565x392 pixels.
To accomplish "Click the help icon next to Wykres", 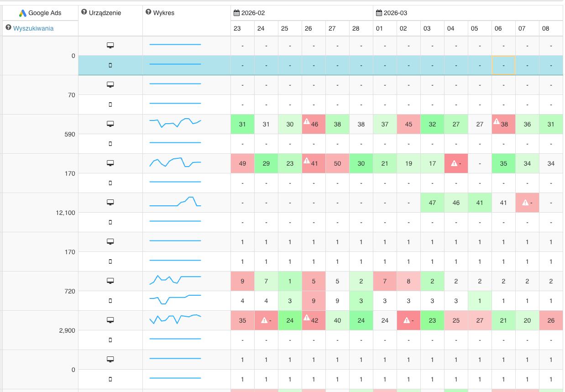I will click(x=149, y=12).
